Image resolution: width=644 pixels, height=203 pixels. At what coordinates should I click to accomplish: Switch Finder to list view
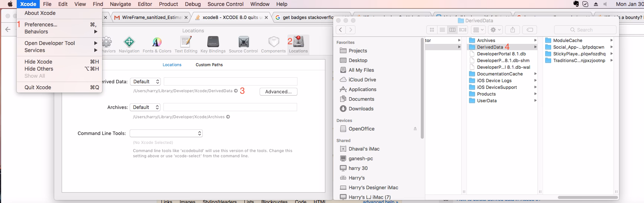point(442,30)
